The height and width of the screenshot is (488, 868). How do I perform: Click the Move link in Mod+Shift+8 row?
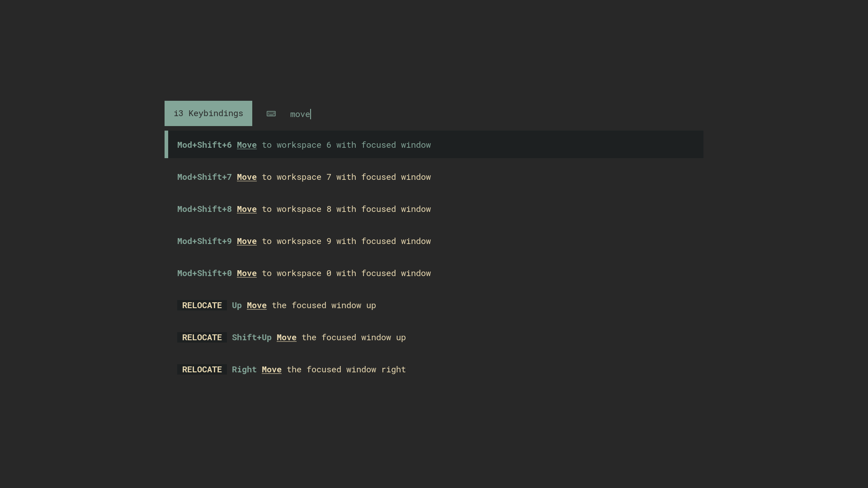tap(246, 209)
